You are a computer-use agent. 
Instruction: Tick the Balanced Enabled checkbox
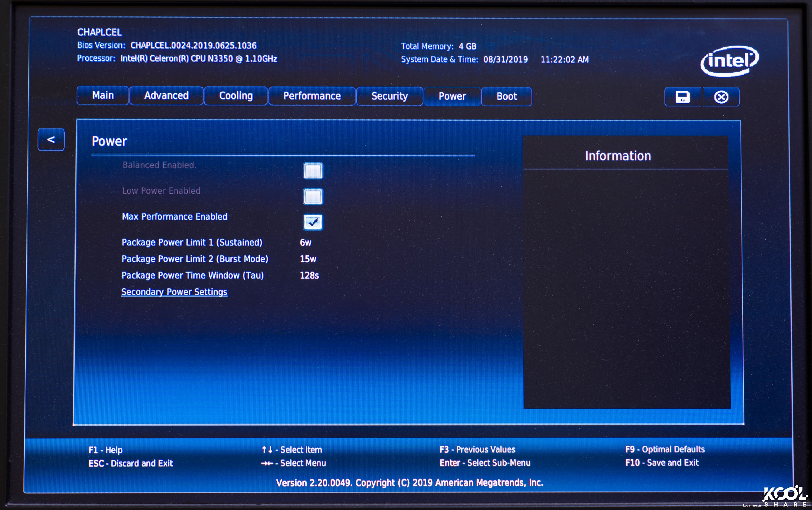pyautogui.click(x=313, y=171)
